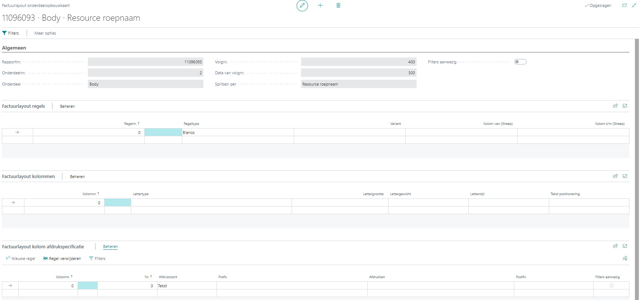Toggle the Filters aanwezig switch

point(520,62)
